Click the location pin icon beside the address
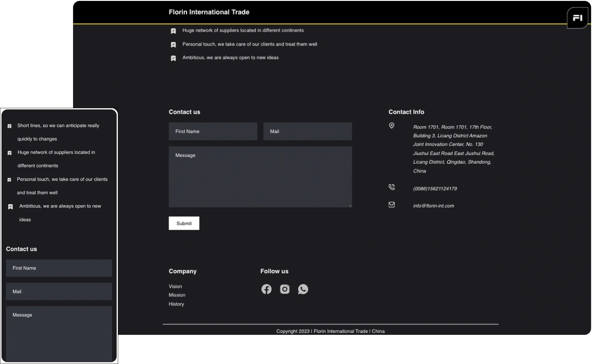 pos(391,126)
